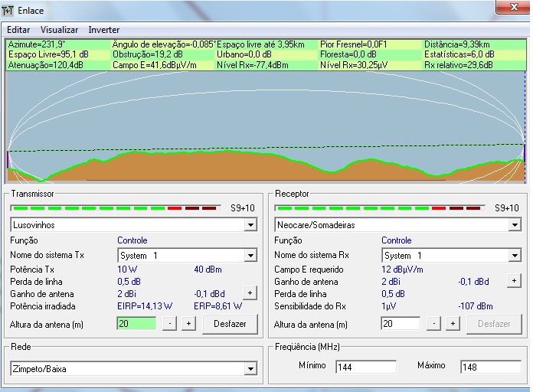Increase receiver antenna height with plus button

tap(452, 324)
